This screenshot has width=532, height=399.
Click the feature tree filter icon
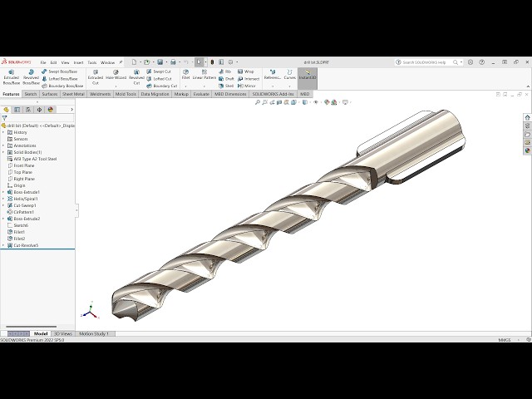click(4, 118)
